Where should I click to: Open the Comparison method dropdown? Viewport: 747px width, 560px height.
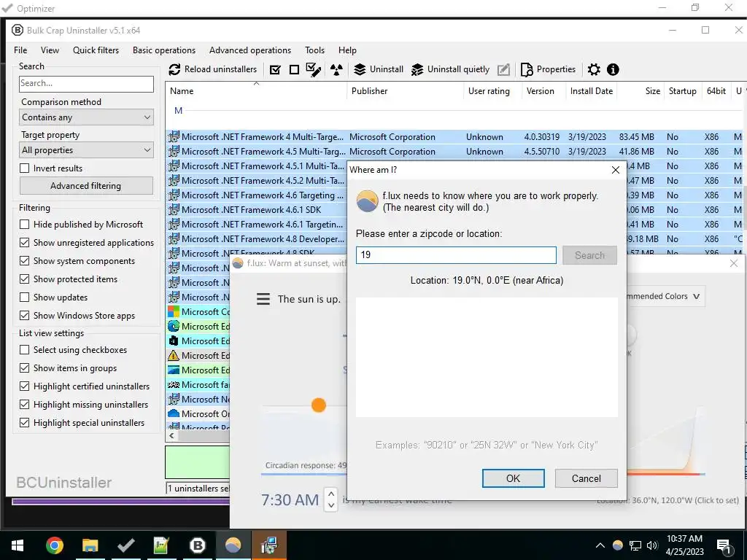(x=86, y=117)
